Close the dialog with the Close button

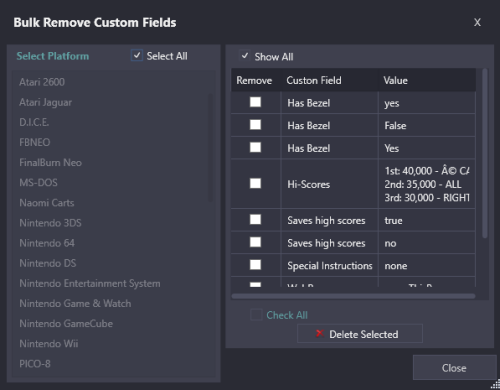(x=454, y=368)
